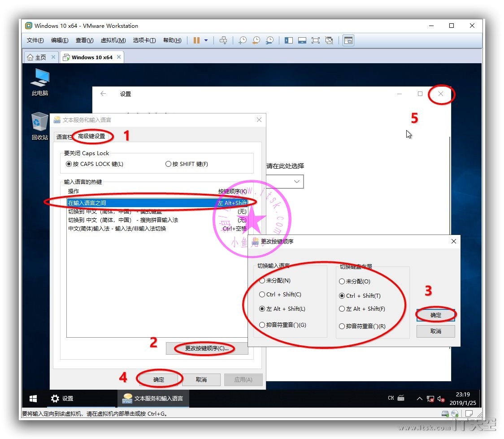Viewport: 504px width, 439px height.
Task: Open the 选项卡(T) menu
Action: (x=144, y=40)
